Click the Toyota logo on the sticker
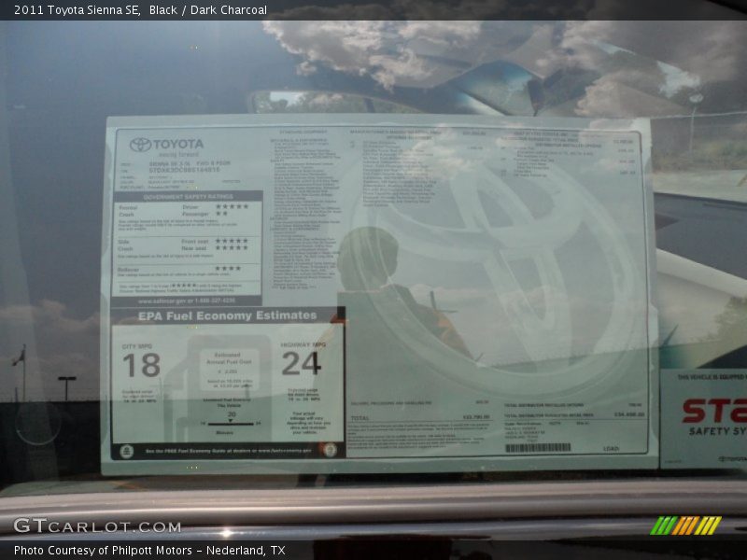Viewport: 747px width, 560px height. [141, 145]
